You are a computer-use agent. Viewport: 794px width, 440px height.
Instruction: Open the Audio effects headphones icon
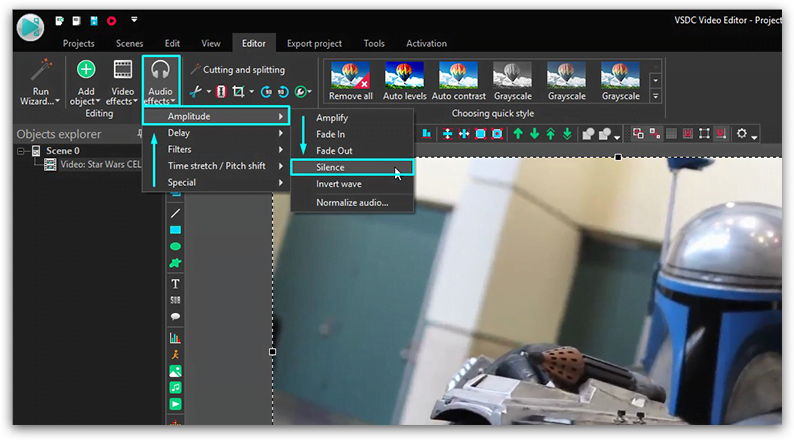(x=160, y=70)
